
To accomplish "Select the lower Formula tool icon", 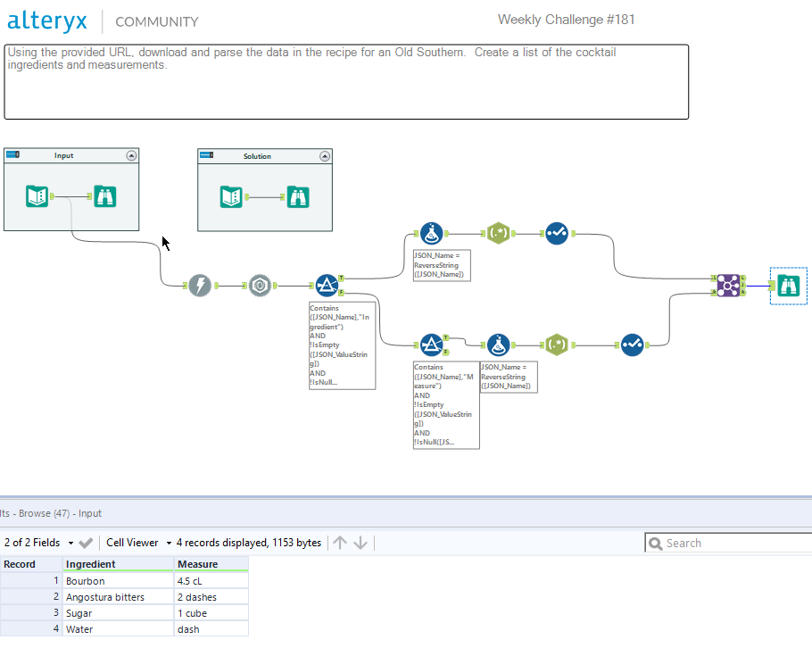I will (498, 345).
